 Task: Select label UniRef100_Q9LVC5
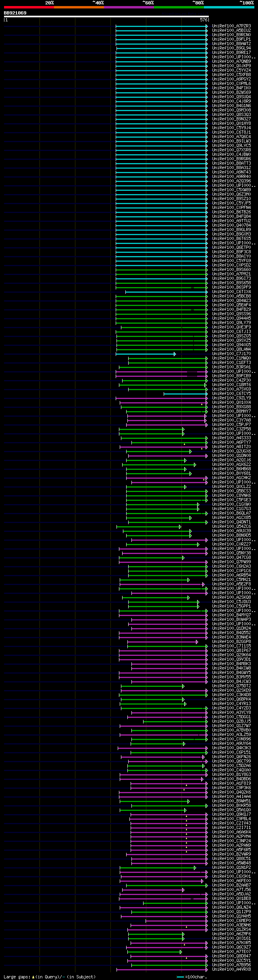tap(231, 146)
